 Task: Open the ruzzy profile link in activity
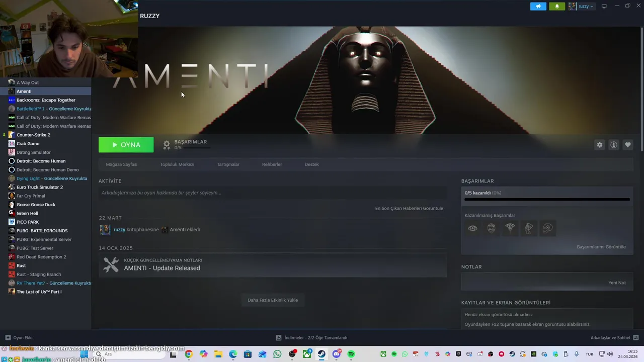(119, 230)
